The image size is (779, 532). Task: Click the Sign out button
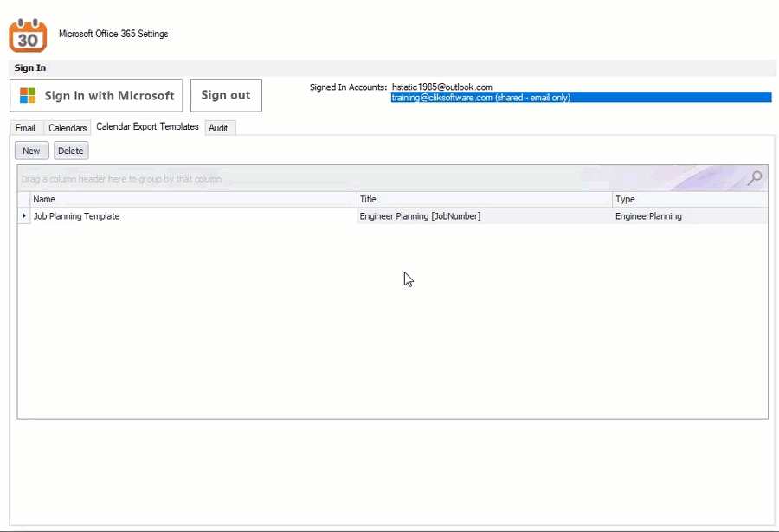pos(226,95)
